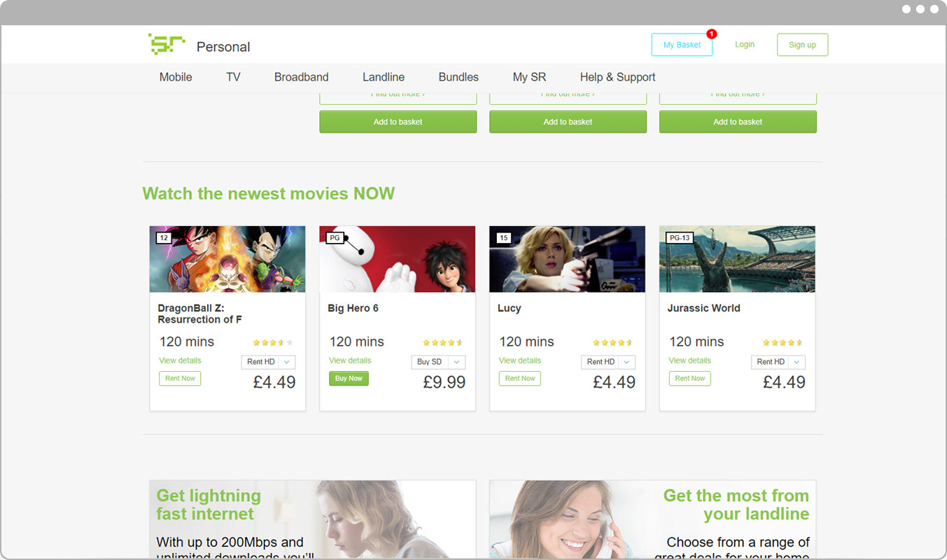This screenshot has height=560, width=947.
Task: View details for Big Hero 6
Action: pyautogui.click(x=350, y=360)
